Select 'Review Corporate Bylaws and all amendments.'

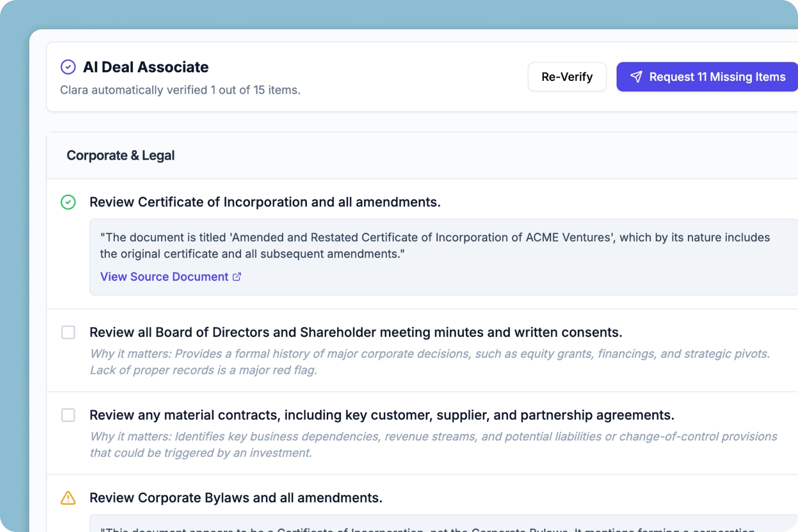tap(236, 498)
